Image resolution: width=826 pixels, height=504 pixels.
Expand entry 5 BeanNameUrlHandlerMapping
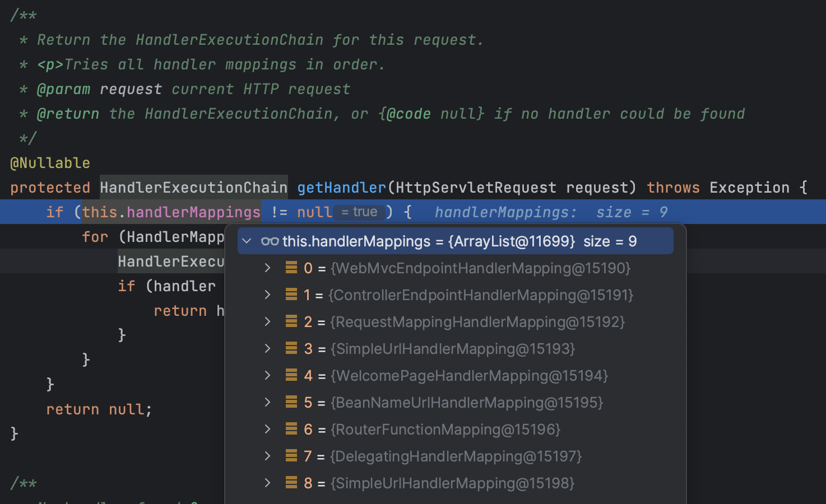click(267, 403)
